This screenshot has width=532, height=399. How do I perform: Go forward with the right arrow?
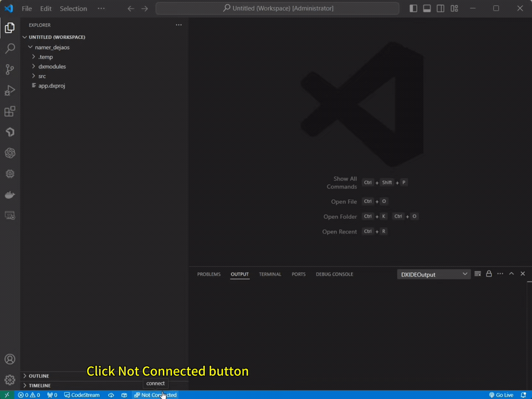pos(145,8)
